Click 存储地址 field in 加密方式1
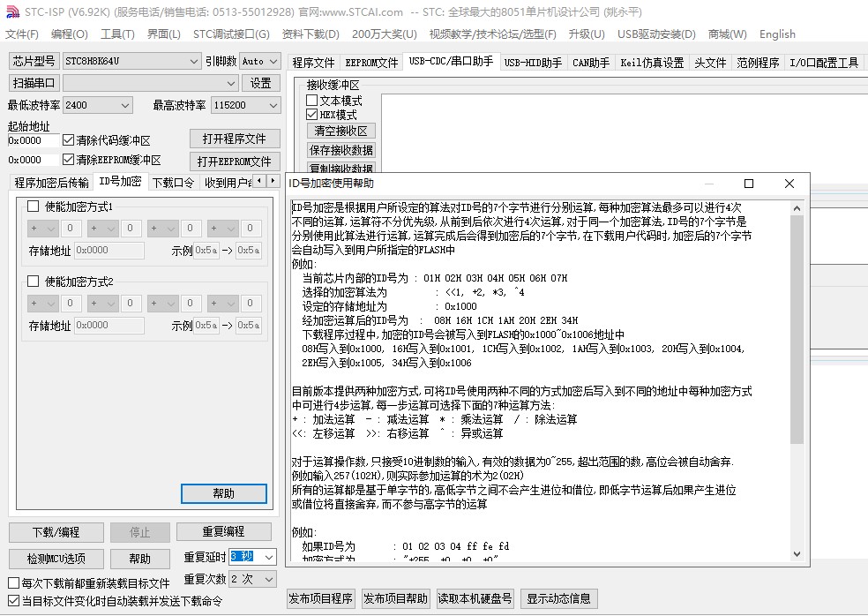 pyautogui.click(x=109, y=251)
